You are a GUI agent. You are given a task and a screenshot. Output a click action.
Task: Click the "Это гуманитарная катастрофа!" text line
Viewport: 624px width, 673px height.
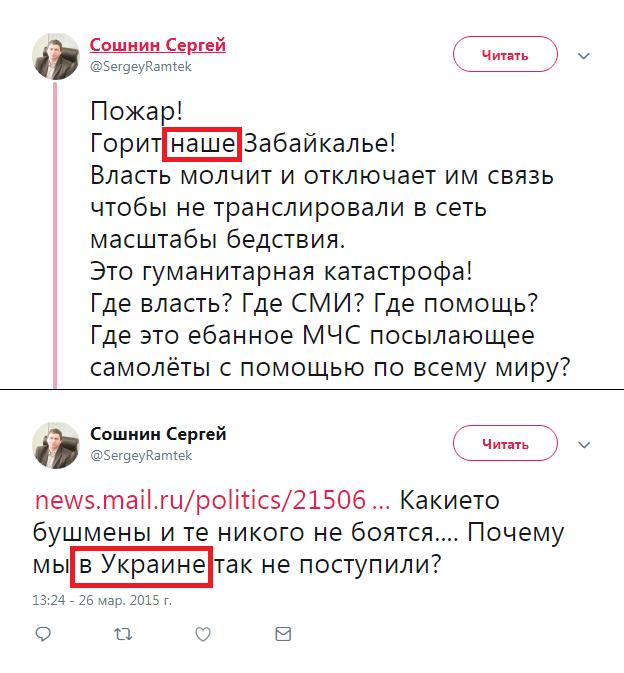[x=281, y=271]
